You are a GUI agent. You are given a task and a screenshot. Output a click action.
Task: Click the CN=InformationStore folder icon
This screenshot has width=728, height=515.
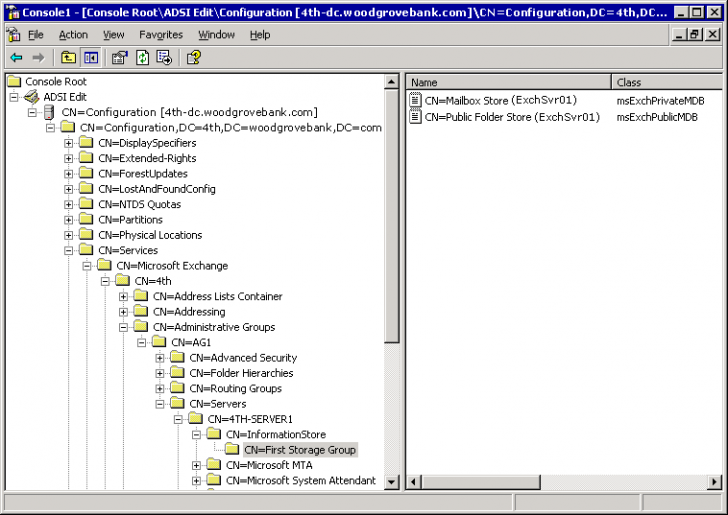[214, 434]
